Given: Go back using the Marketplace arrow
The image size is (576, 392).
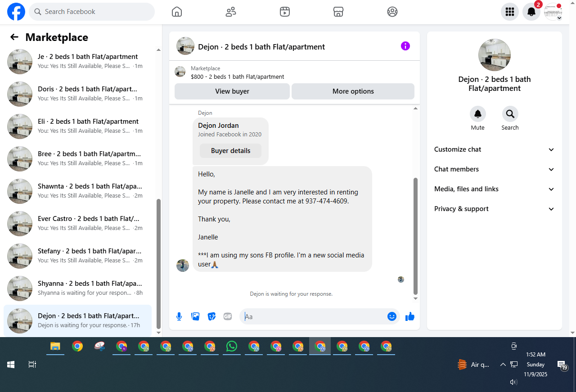Looking at the screenshot, I should click(14, 37).
